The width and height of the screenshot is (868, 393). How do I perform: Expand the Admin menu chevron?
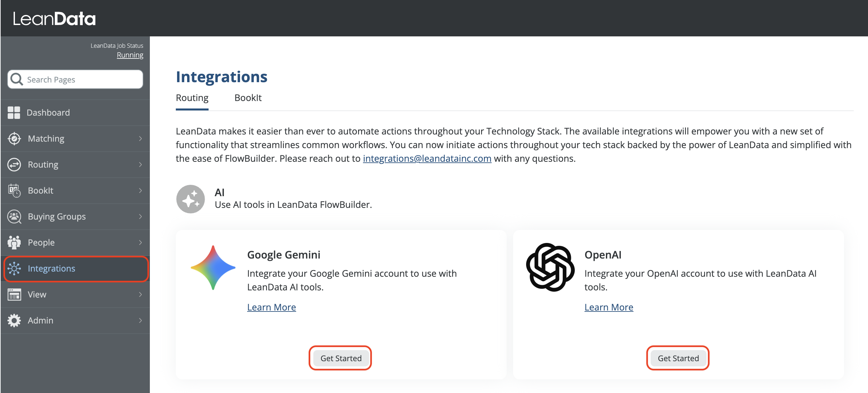click(x=140, y=320)
